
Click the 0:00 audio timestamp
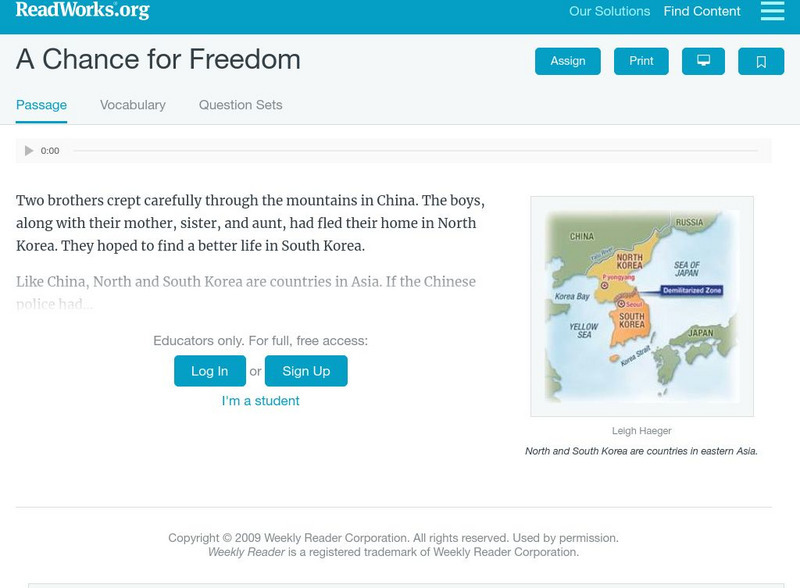[51, 150]
